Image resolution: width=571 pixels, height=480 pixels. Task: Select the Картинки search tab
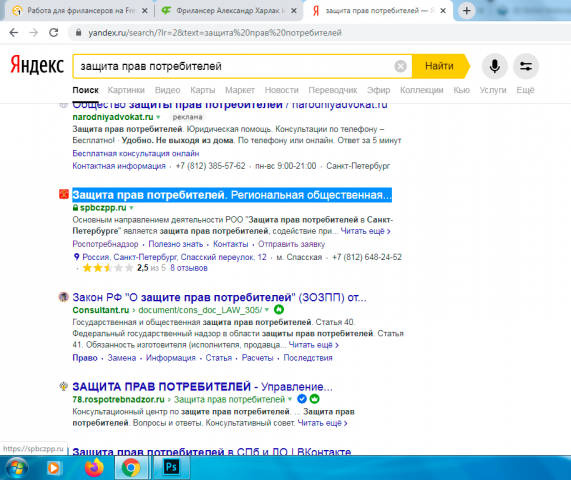[x=126, y=90]
